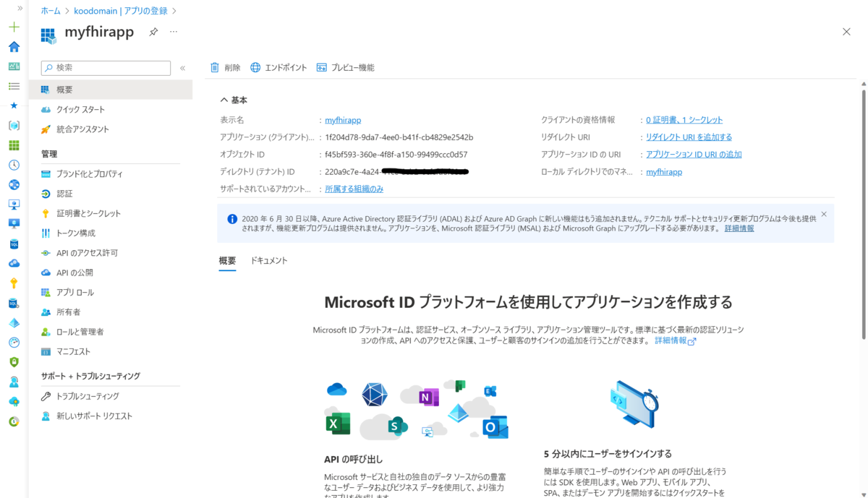Image resolution: width=868 pixels, height=498 pixels.
Task: Click the 5 分以内にユーザーをサインインする heading
Action: pos(608,454)
